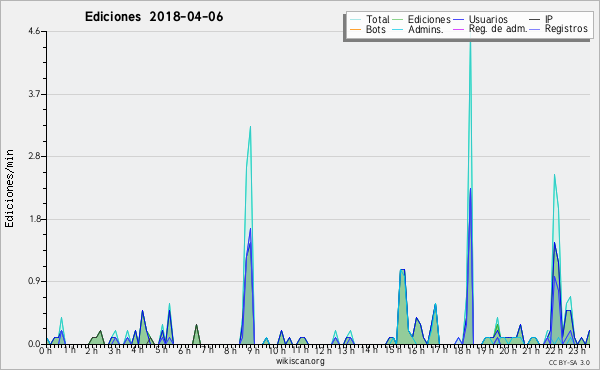The width and height of the screenshot is (600, 370).
Task: Click the chart title Ediciones 2018-04-06
Action: point(154,17)
